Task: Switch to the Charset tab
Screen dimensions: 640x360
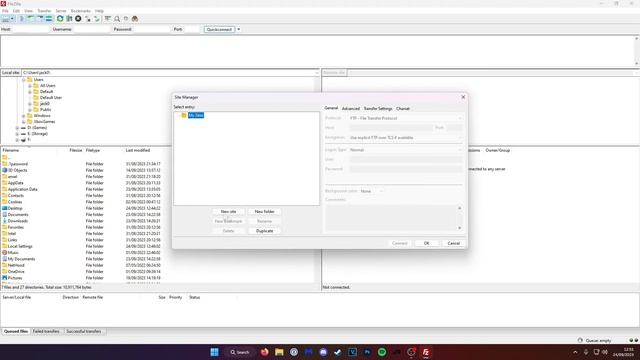Action: point(403,109)
